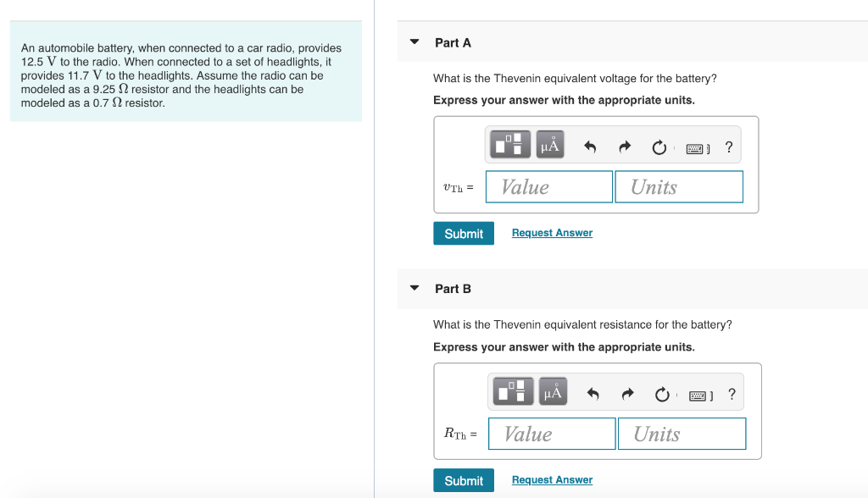The height and width of the screenshot is (498, 868).
Task: Collapse Part A section triangle
Action: pos(414,41)
